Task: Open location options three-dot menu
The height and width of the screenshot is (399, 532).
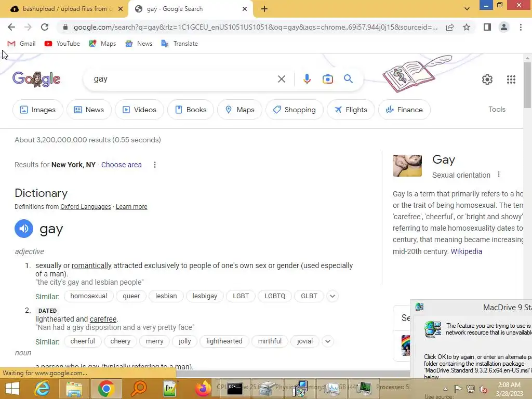Action: coord(155,165)
